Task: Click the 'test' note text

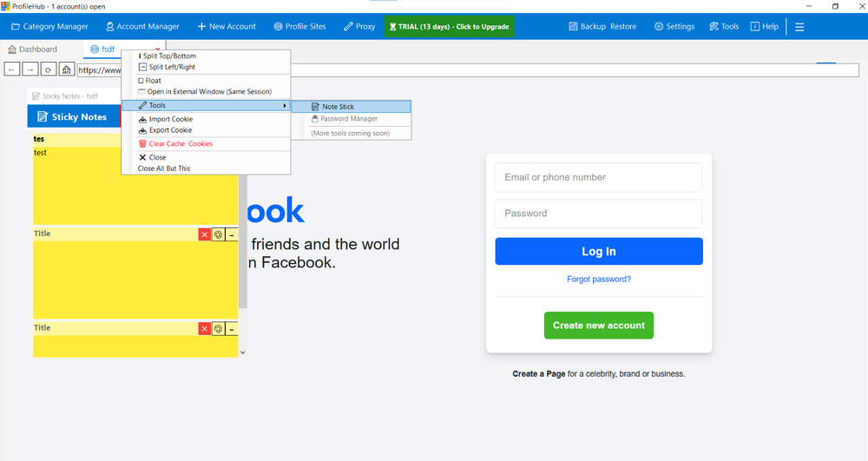Action: (41, 153)
